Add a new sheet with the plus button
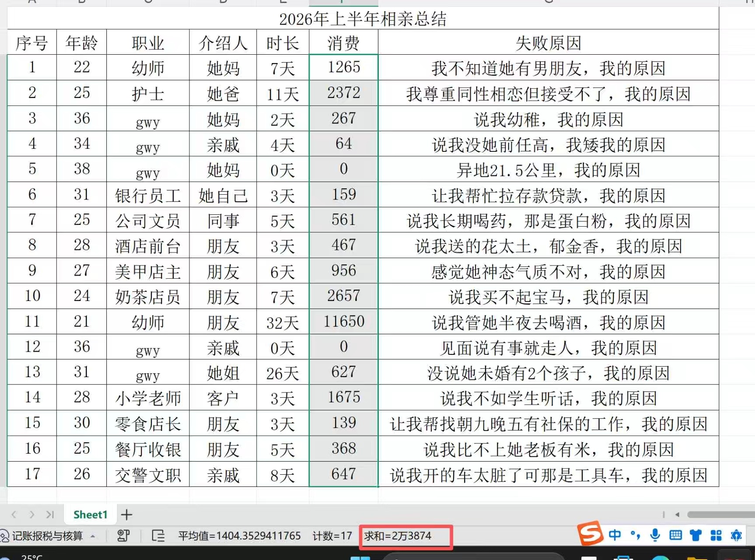 click(127, 514)
